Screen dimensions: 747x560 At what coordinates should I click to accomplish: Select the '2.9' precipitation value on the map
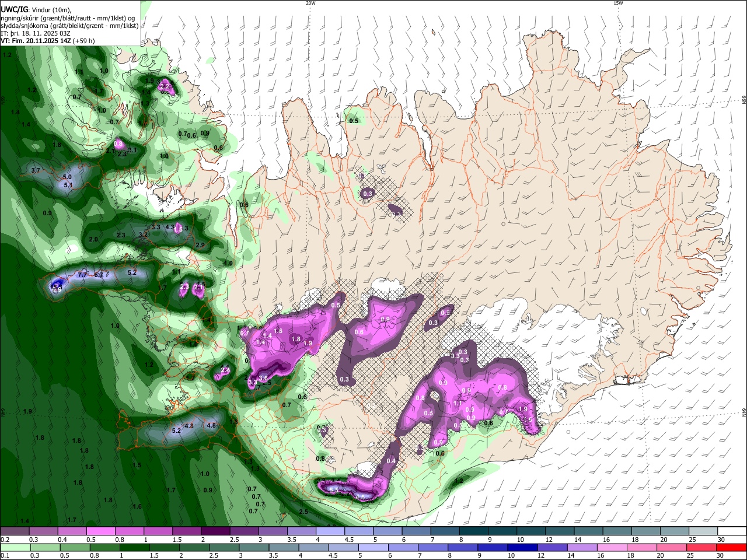pos(200,245)
